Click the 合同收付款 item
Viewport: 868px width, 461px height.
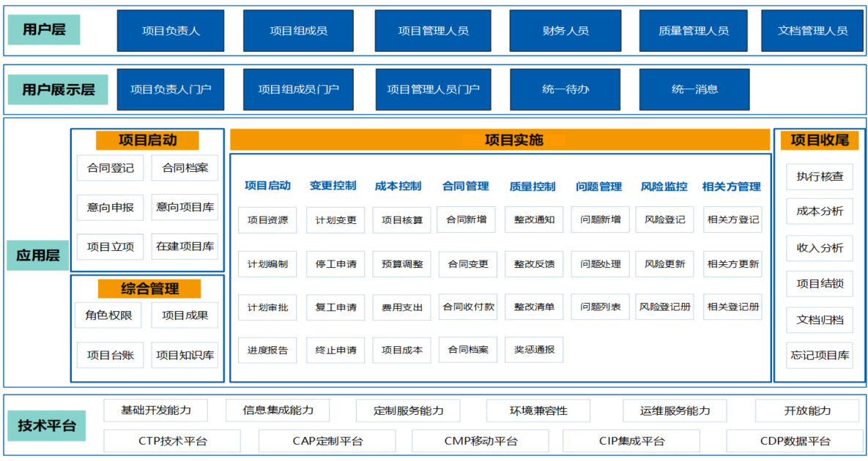(x=468, y=307)
